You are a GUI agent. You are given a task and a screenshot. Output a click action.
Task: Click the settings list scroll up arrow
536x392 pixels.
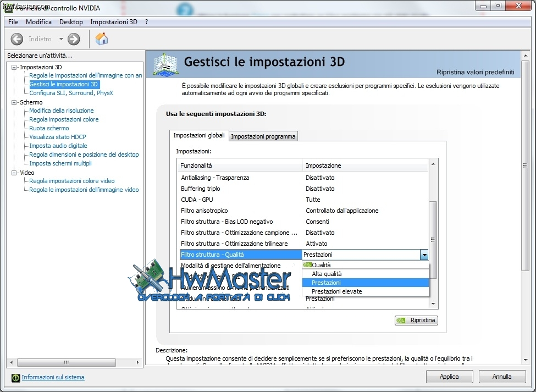click(433, 164)
